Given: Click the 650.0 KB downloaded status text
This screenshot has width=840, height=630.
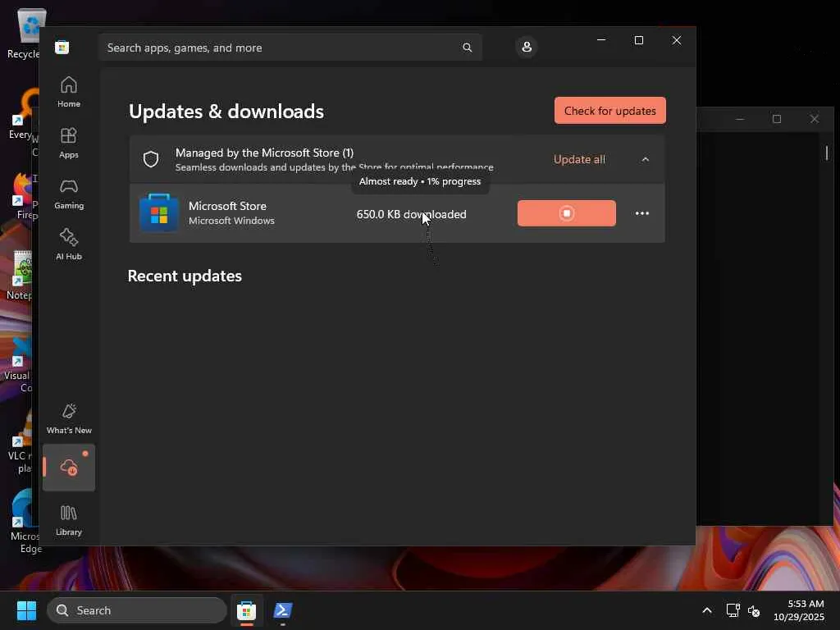Looking at the screenshot, I should [x=411, y=214].
